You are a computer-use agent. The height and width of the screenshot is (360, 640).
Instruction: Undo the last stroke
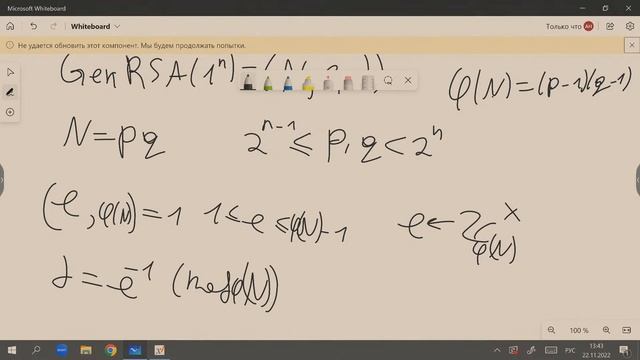pyautogui.click(x=33, y=27)
